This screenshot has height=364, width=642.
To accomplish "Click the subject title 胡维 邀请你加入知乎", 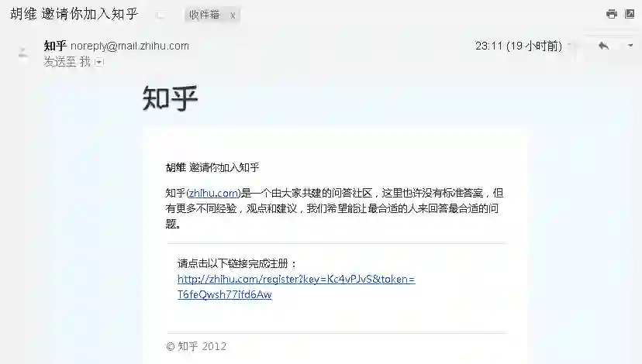I will pyautogui.click(x=74, y=14).
